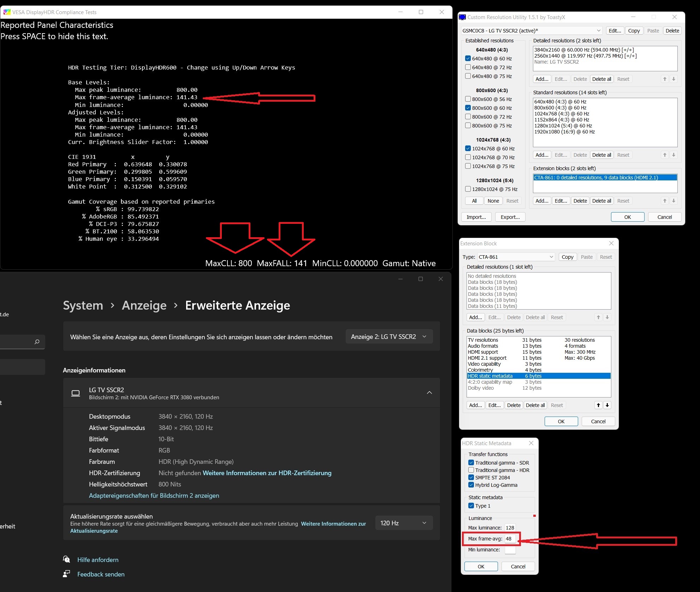Click Add... under Standard resolutions

(542, 155)
